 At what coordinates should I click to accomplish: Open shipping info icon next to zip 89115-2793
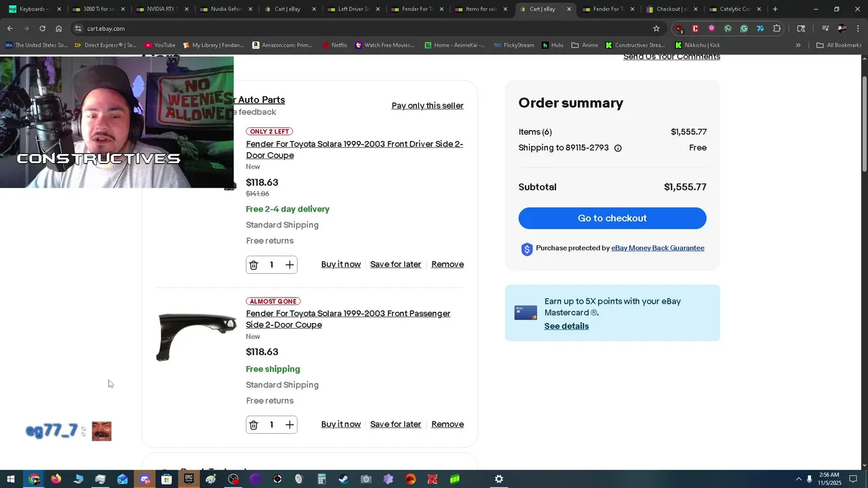618,148
